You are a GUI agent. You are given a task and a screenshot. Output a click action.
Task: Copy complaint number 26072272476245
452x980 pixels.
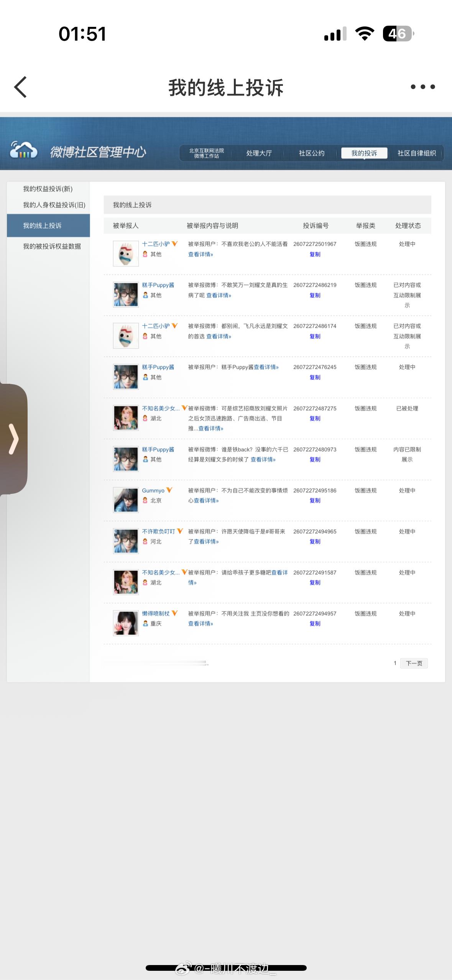[315, 377]
